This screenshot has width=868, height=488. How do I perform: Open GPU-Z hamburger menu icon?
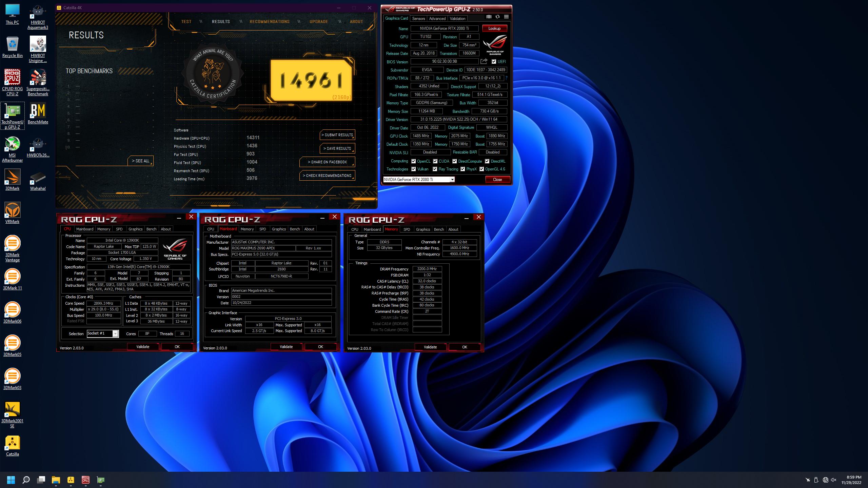pos(506,17)
